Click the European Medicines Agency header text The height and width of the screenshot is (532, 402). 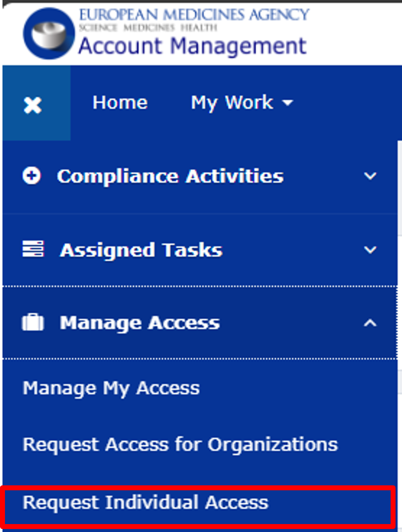(194, 14)
